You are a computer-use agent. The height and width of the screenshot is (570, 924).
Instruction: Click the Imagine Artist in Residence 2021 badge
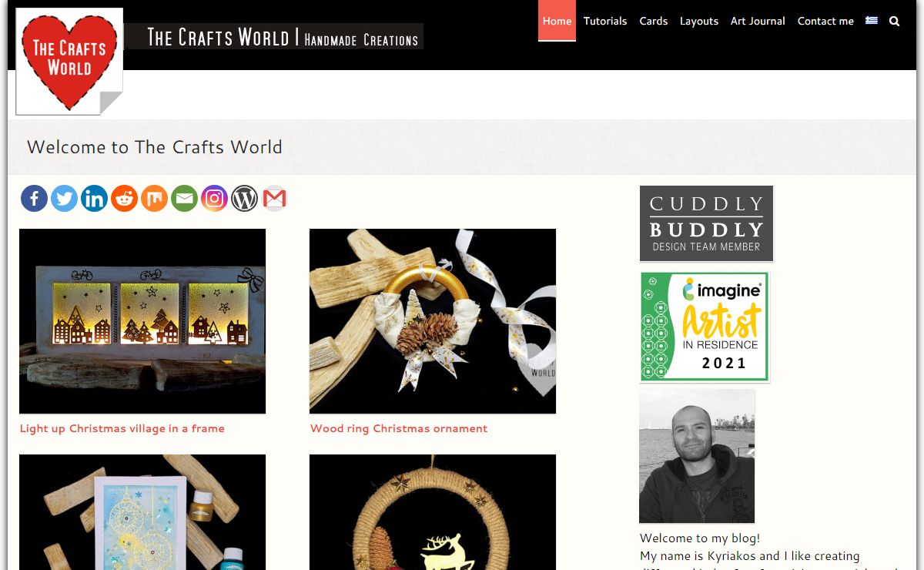click(x=705, y=327)
